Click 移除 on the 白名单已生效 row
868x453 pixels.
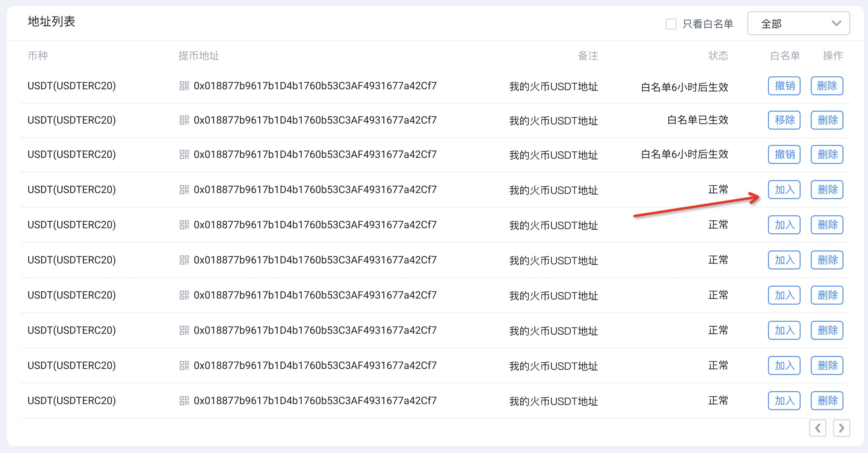[784, 120]
